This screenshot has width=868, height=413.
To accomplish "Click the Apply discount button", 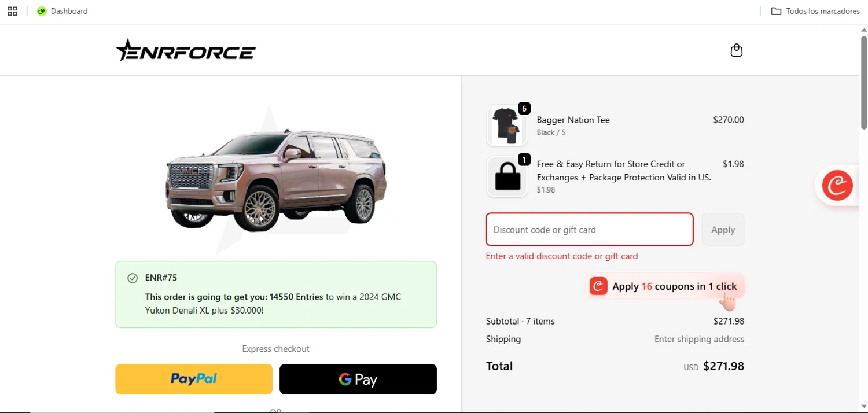I will 723,230.
